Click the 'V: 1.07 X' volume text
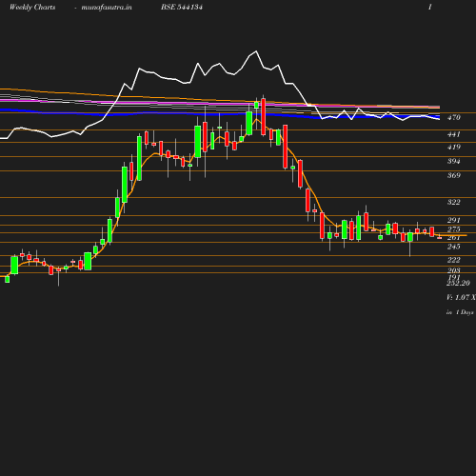Screen dimensions: 476x476 (x=461, y=297)
